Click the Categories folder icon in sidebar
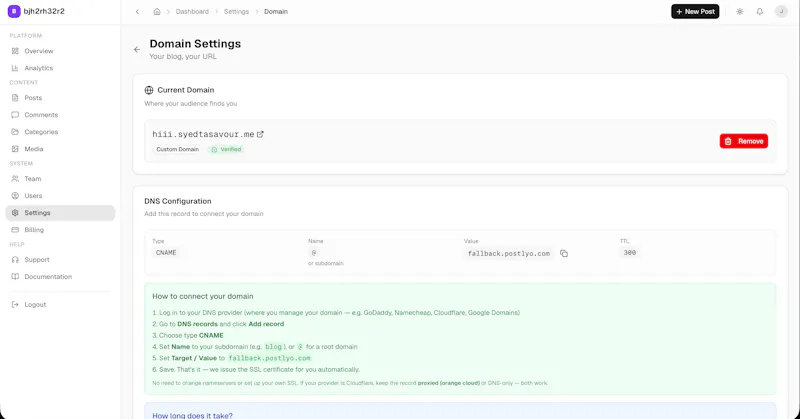 point(15,132)
